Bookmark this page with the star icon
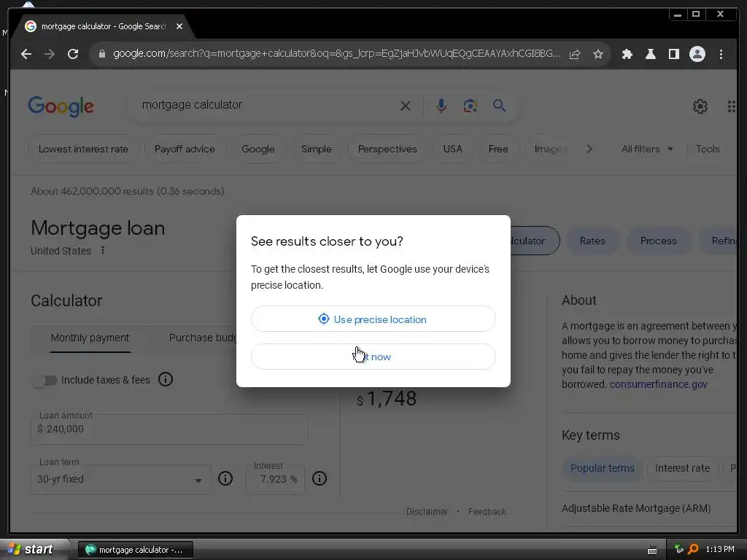 [598, 54]
